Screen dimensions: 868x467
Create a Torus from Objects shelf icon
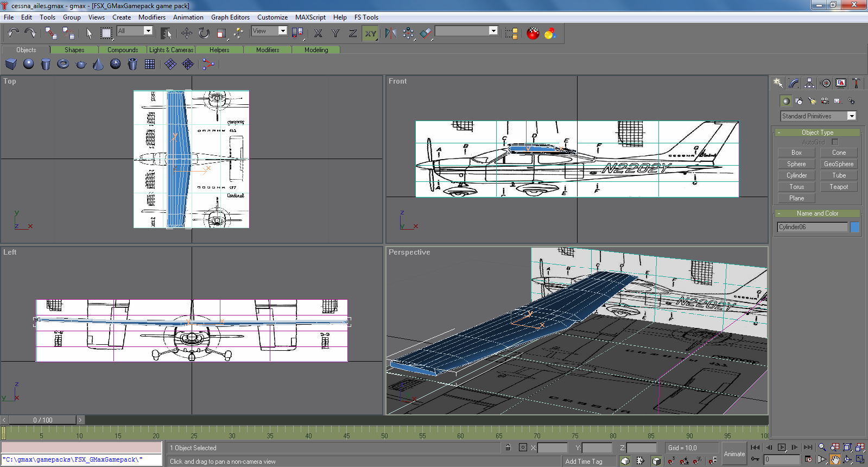pos(63,64)
